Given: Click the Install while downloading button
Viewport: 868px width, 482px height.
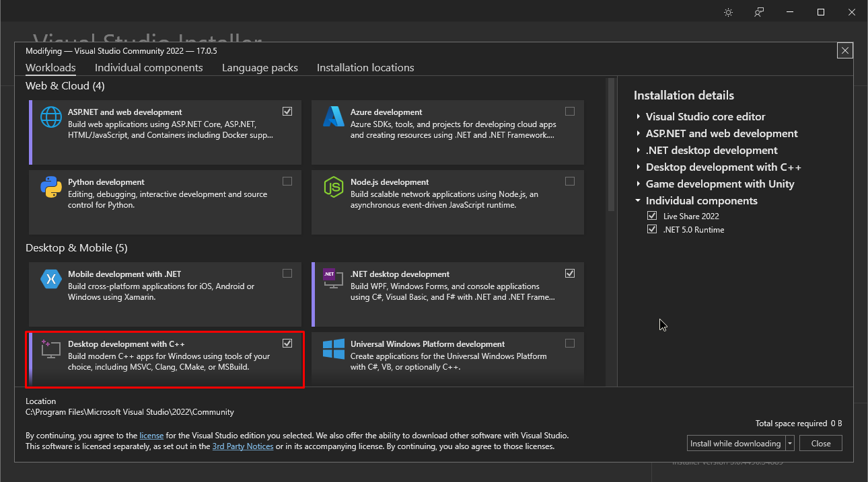Looking at the screenshot, I should tap(735, 444).
